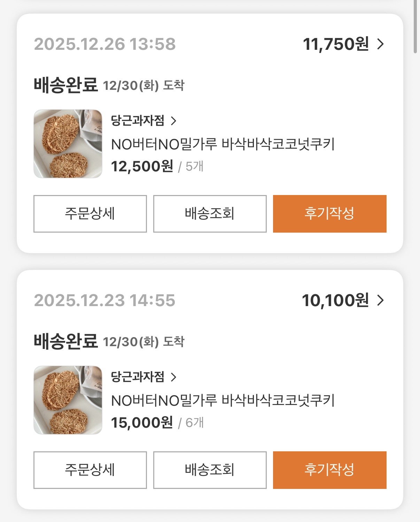The height and width of the screenshot is (522, 420).
Task: Tap the cookie thumbnail in the 11,750원 order
Action: pos(68,144)
